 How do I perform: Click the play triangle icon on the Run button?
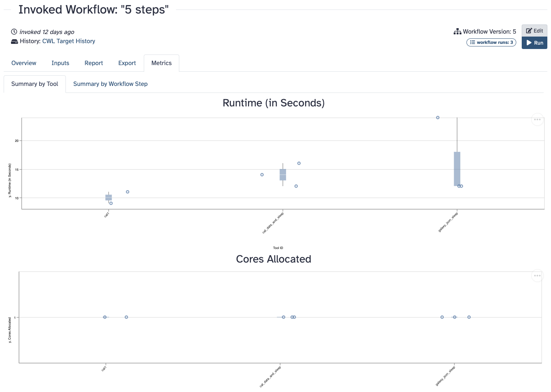click(528, 43)
